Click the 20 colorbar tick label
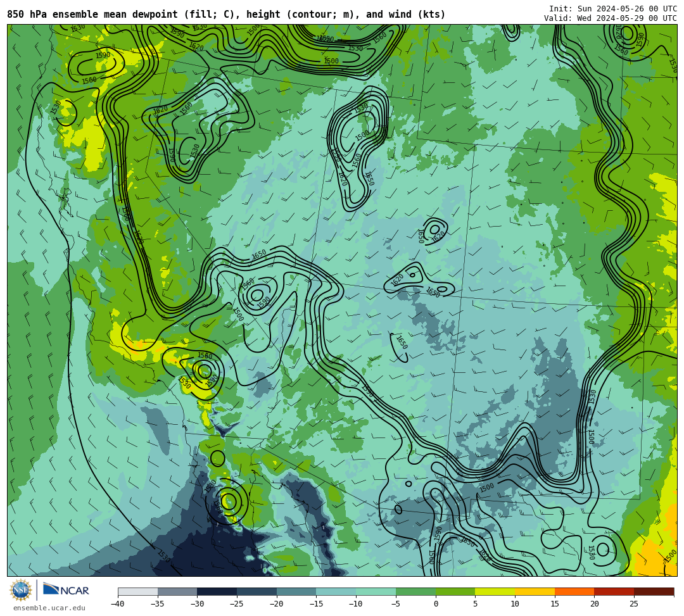This screenshot has height=616, width=684. (x=594, y=604)
